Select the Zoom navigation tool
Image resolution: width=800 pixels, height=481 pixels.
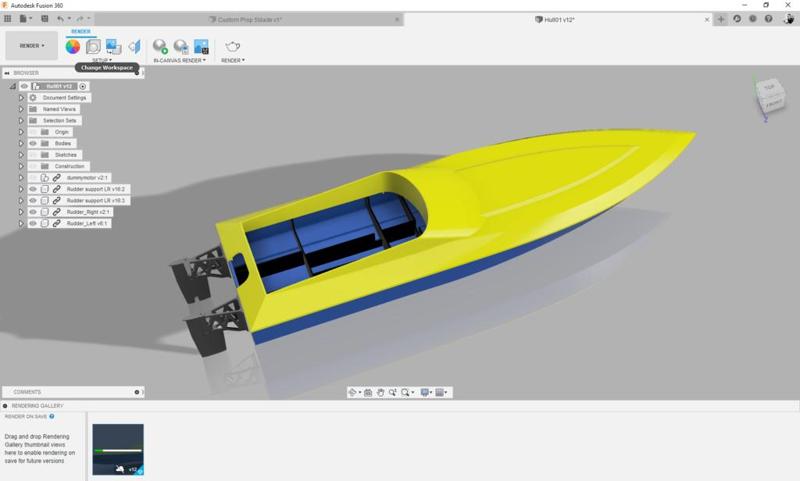click(x=393, y=392)
